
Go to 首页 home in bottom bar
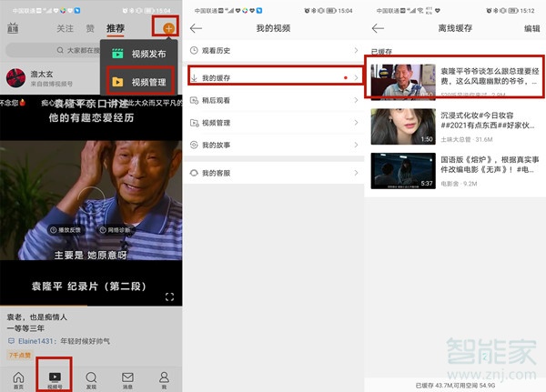(18, 380)
